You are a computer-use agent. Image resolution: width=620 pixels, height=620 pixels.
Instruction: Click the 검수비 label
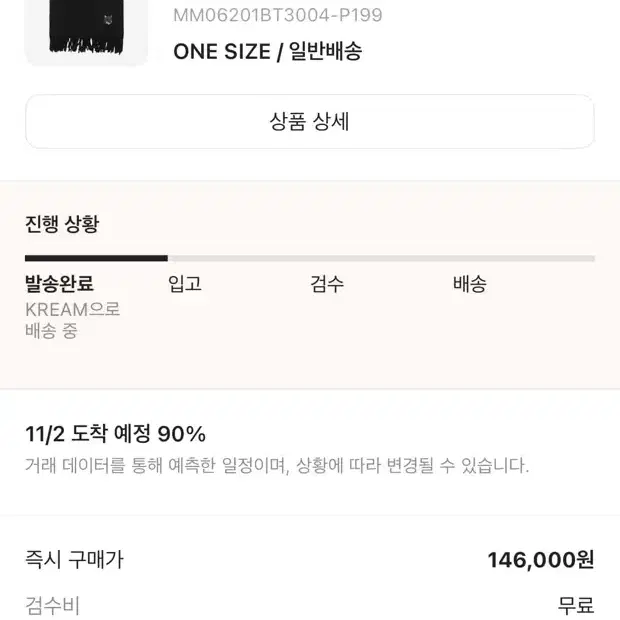tap(52, 605)
